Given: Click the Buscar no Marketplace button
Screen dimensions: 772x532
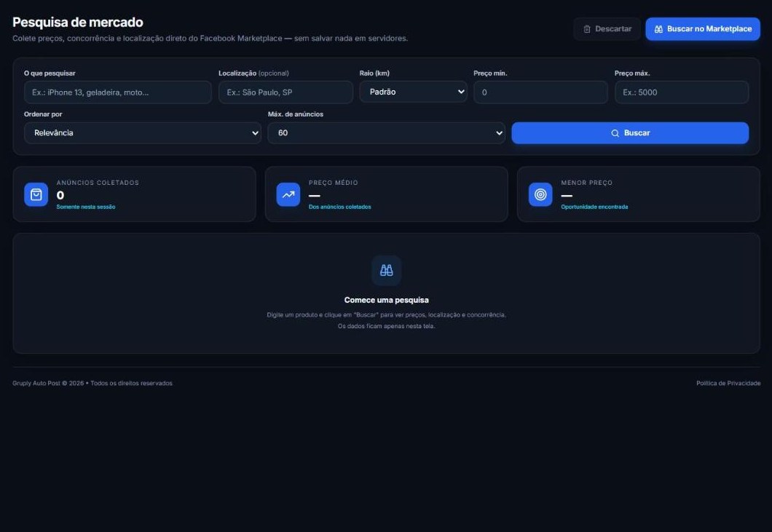Looking at the screenshot, I should (703, 29).
